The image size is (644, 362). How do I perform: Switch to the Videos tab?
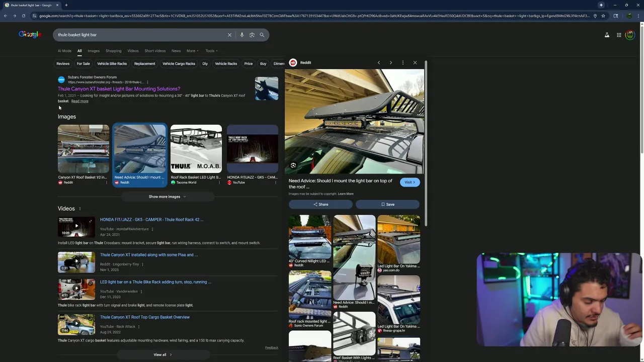coord(133,51)
